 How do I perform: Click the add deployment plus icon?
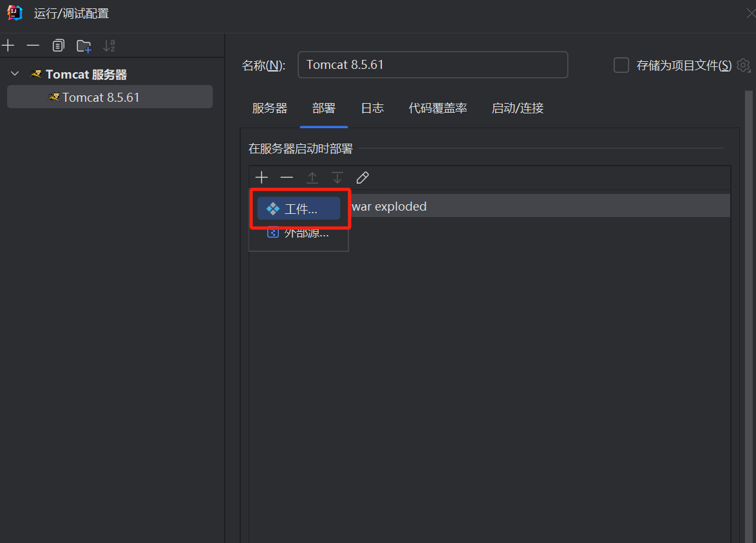pyautogui.click(x=261, y=178)
